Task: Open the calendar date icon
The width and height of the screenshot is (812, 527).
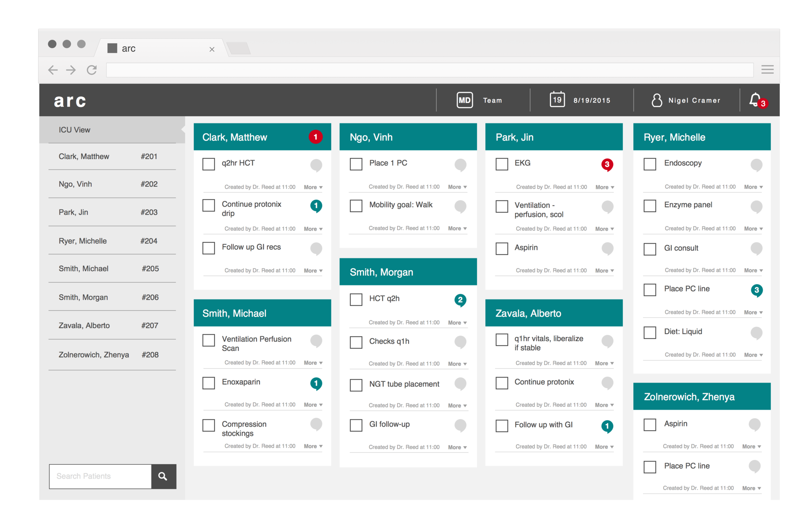Action: pyautogui.click(x=557, y=100)
